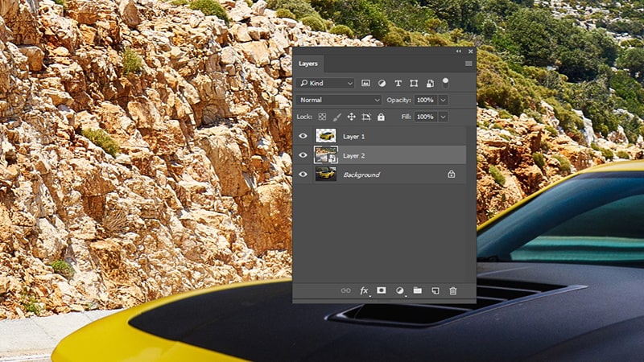Open the Opacity slider dropdown arrow
This screenshot has width=644, height=362.
click(444, 100)
